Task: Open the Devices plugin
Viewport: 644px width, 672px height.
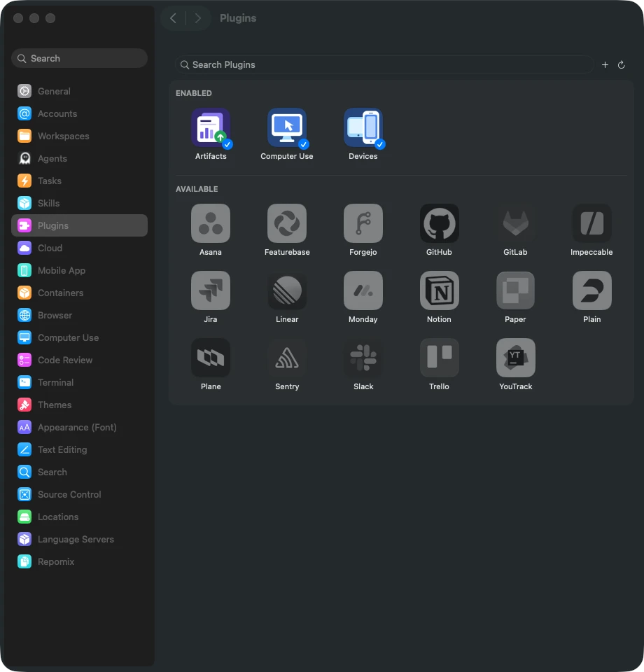Action: pyautogui.click(x=363, y=127)
